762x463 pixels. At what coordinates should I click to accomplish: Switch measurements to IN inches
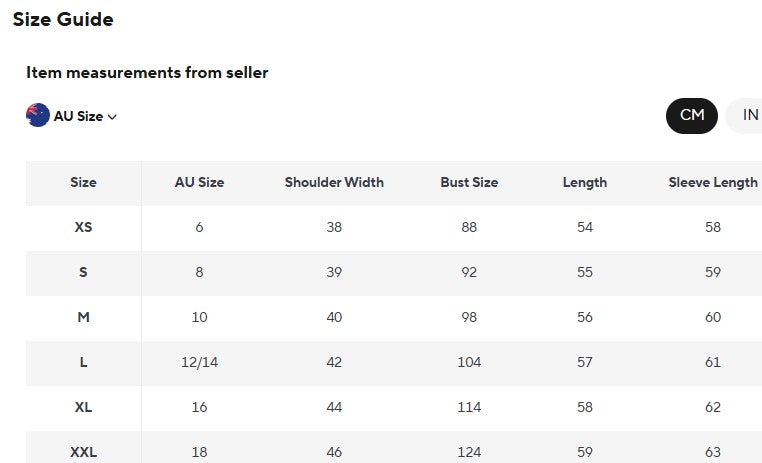(746, 116)
